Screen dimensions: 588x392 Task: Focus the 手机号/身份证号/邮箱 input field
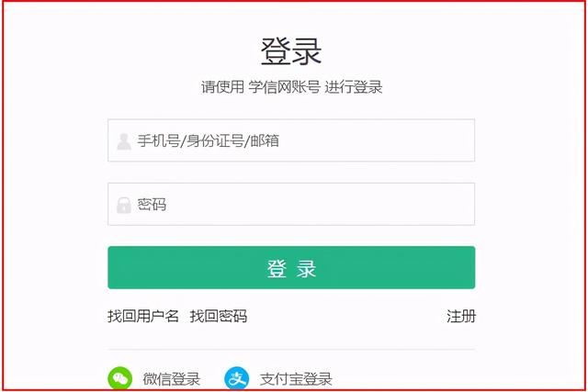coord(291,140)
